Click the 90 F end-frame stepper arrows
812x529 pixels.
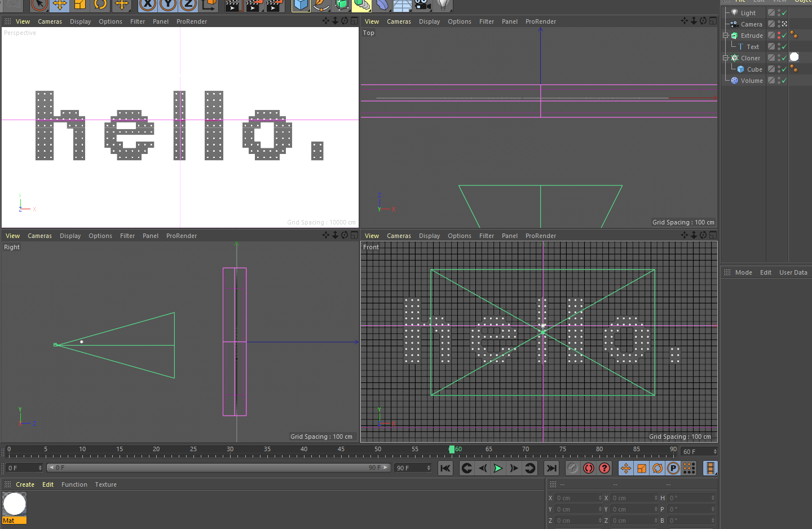point(429,468)
